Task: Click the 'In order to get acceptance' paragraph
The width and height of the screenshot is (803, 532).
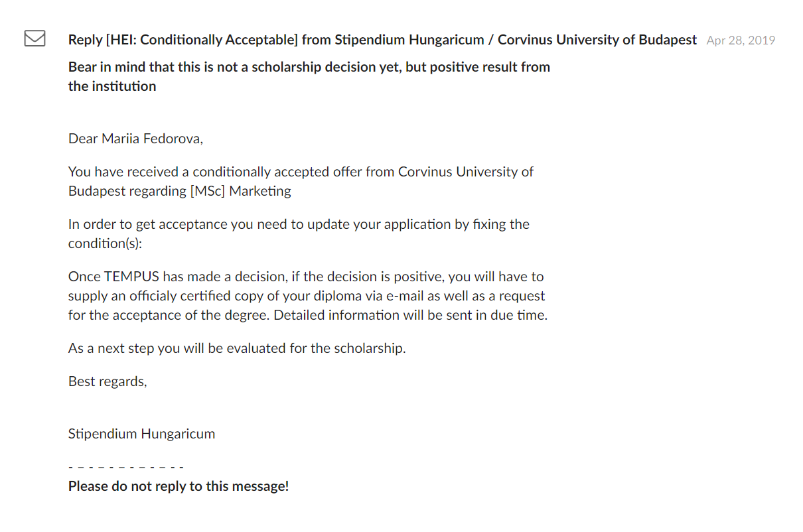Action: 299,233
